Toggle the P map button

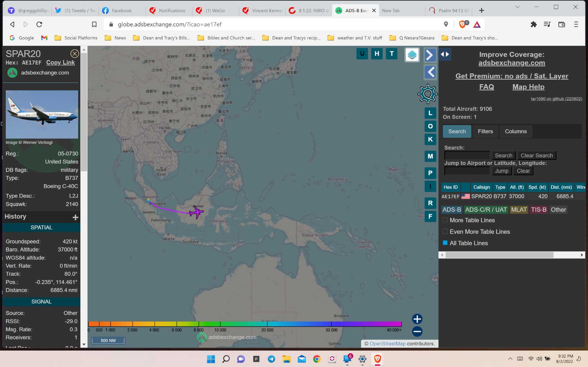tap(430, 173)
